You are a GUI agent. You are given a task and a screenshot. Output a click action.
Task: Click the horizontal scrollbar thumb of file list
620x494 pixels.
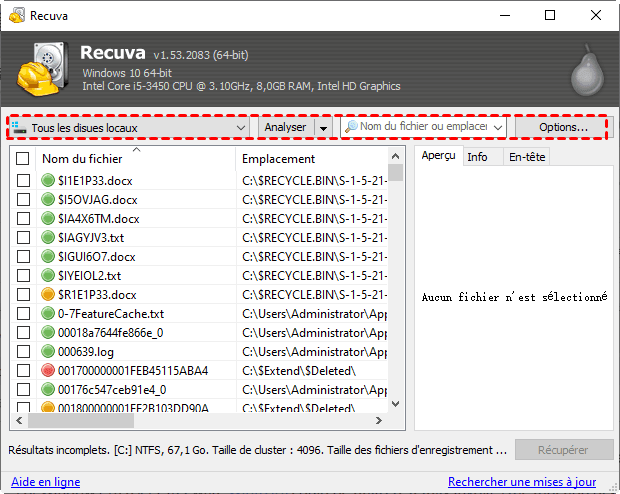tap(81, 420)
